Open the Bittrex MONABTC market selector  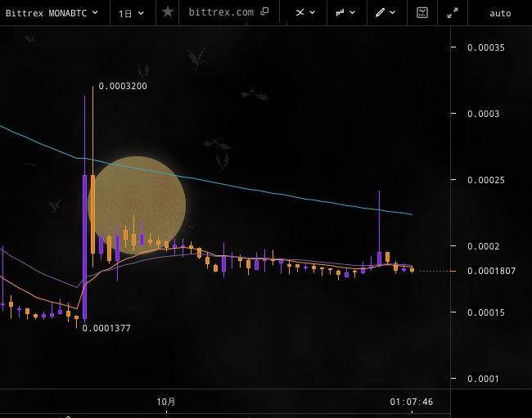(x=52, y=13)
